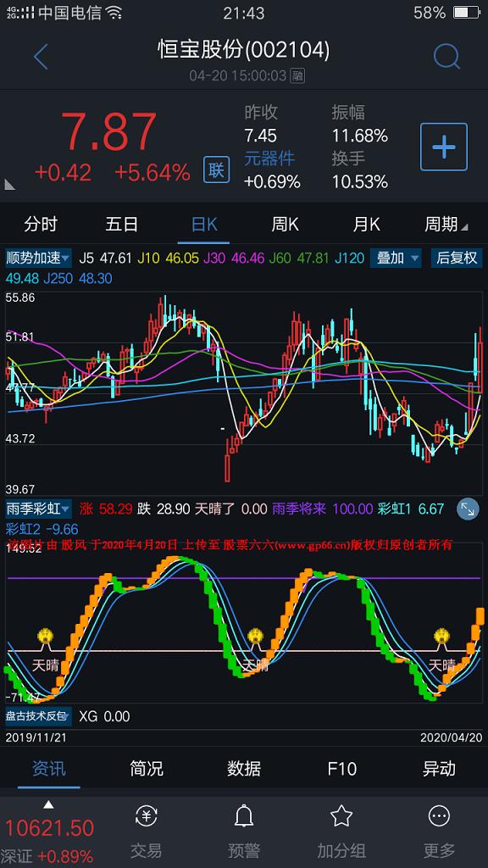Toggle the 后复权 adjustment button
488x868 pixels.
coord(457,258)
